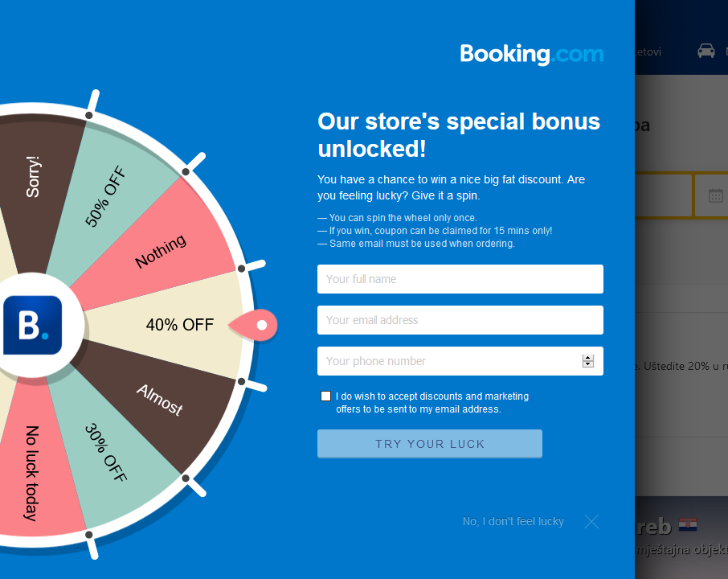This screenshot has width=728, height=579.
Task: Click the Booking 'B' wheel center icon
Action: click(x=32, y=325)
